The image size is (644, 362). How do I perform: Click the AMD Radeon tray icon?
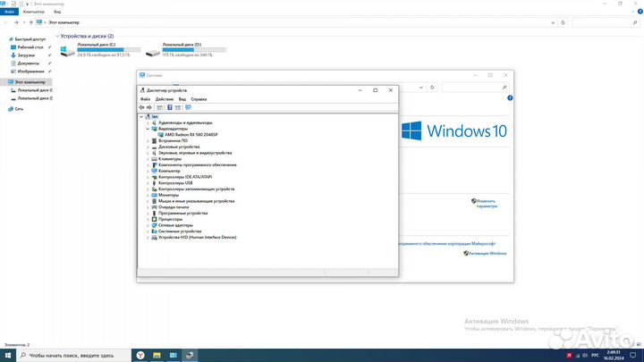coord(569,356)
